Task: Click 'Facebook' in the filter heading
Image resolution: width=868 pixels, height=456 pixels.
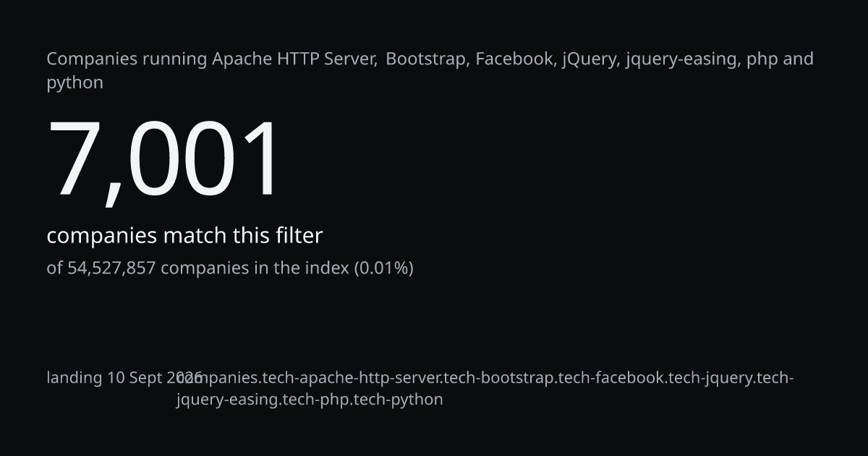Action: coord(516,59)
